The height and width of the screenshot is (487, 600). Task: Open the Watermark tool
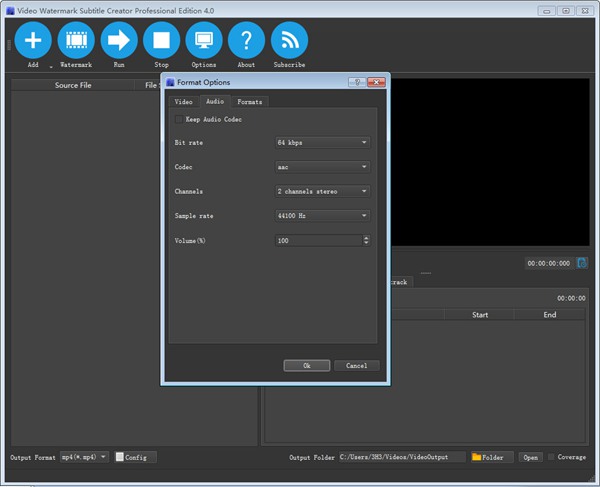click(x=76, y=40)
